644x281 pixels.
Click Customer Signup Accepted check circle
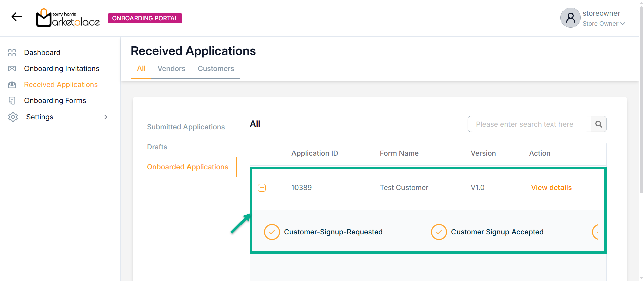pos(439,232)
